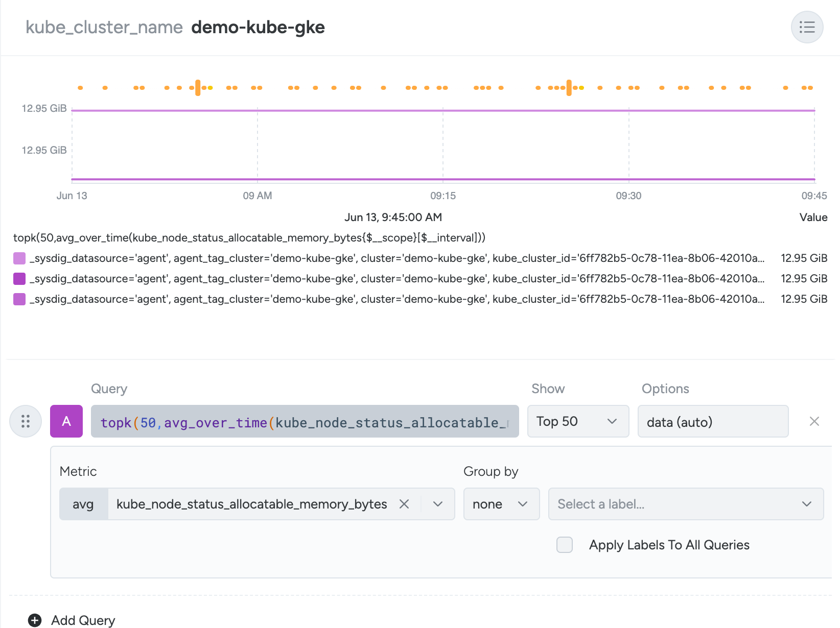Grab the query A drag handle
This screenshot has height=628, width=840.
point(26,421)
